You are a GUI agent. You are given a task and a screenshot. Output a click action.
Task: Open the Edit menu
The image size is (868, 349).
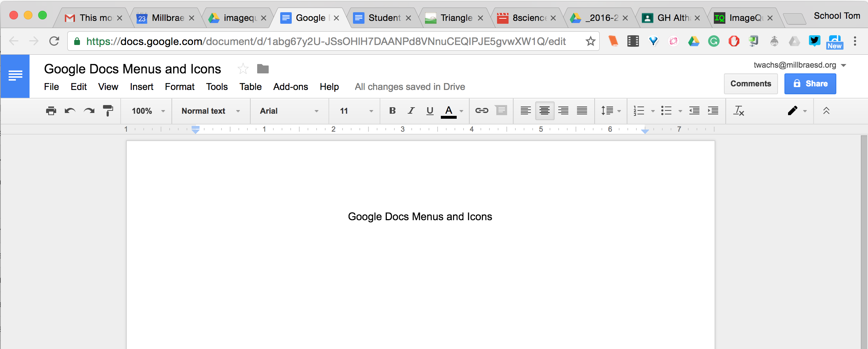pos(79,87)
